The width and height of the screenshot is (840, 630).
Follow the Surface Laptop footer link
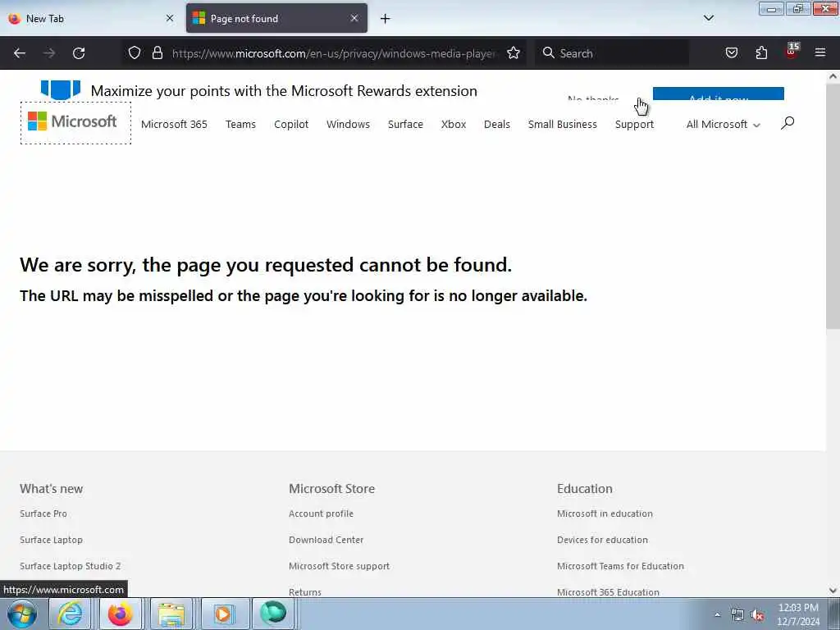[x=52, y=540]
